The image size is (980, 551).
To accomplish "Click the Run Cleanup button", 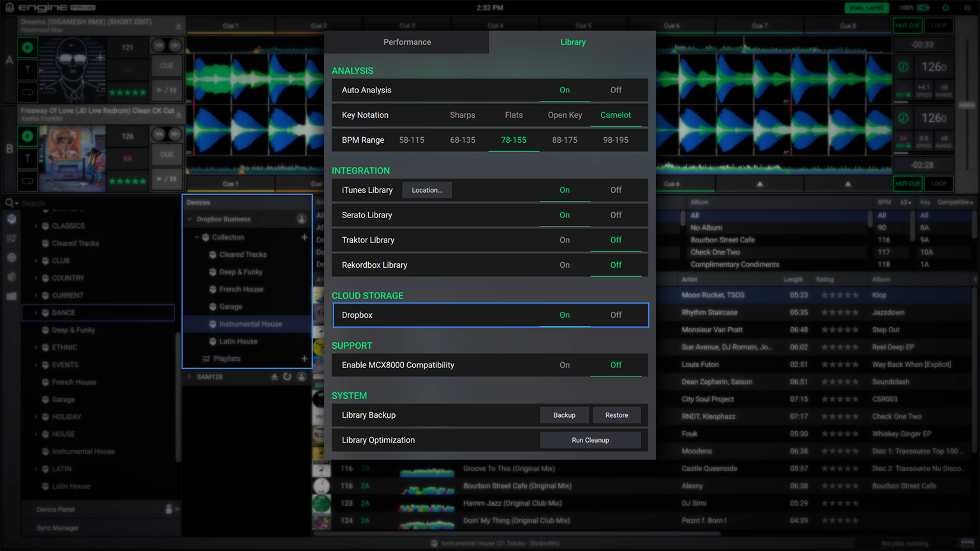I will pyautogui.click(x=590, y=440).
